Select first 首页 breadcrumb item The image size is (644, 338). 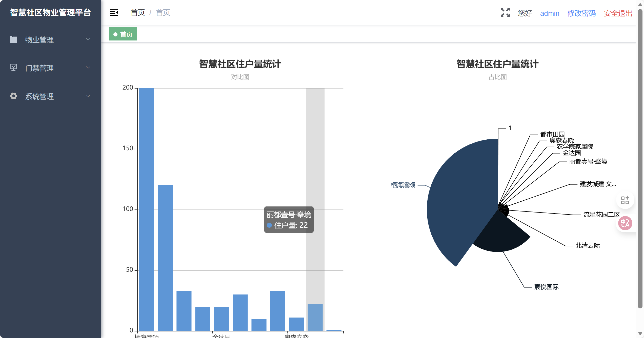coord(137,12)
